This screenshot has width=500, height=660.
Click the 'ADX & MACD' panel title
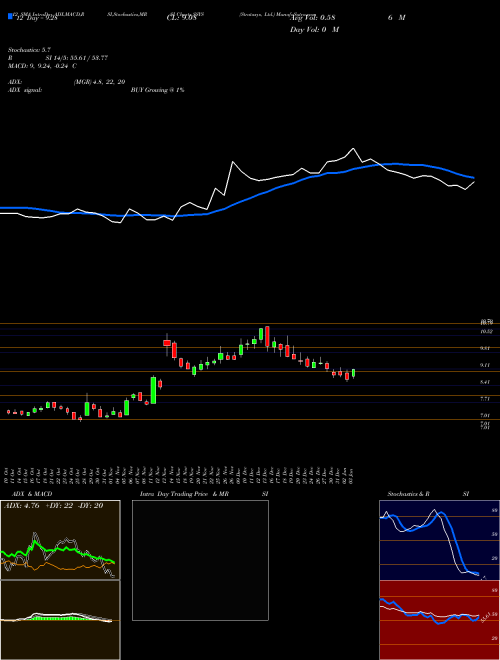pyautogui.click(x=32, y=494)
